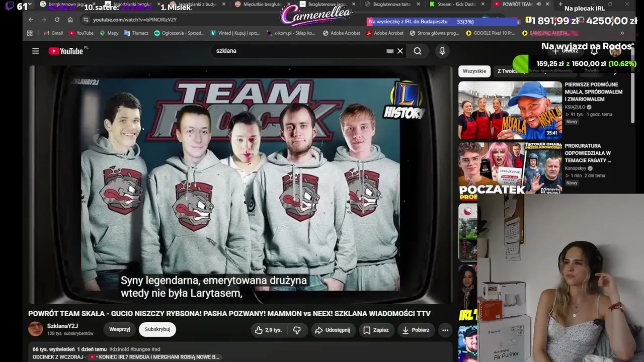Open the more actions three-dot menu
The height and width of the screenshot is (362, 644).
(445, 330)
